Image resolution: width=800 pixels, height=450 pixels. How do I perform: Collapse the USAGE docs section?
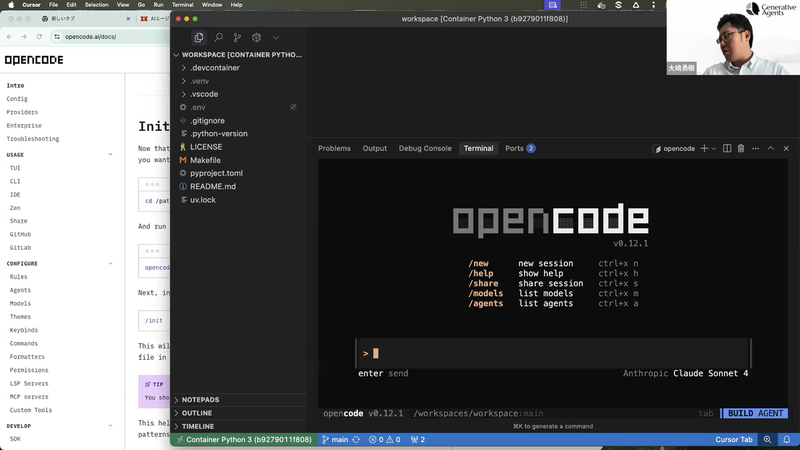click(x=110, y=154)
